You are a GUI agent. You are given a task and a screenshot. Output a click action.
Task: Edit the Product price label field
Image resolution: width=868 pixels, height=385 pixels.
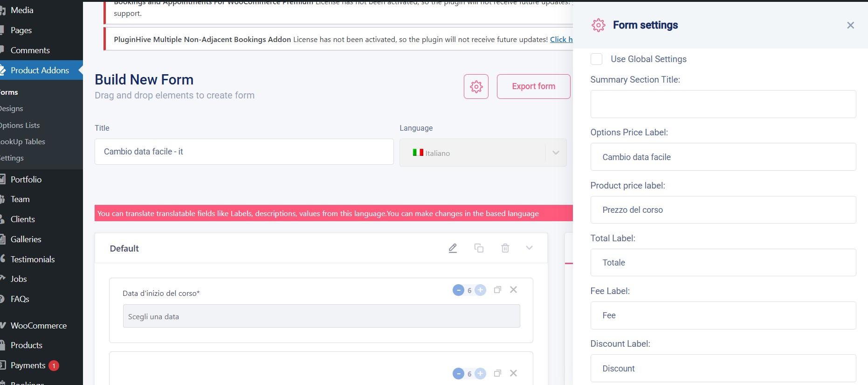pyautogui.click(x=723, y=210)
